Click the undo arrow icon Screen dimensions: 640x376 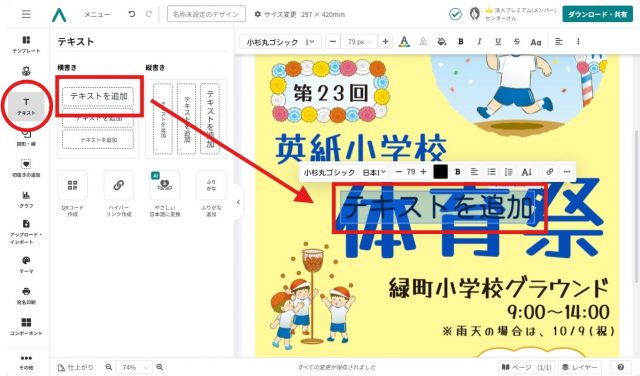pyautogui.click(x=131, y=14)
